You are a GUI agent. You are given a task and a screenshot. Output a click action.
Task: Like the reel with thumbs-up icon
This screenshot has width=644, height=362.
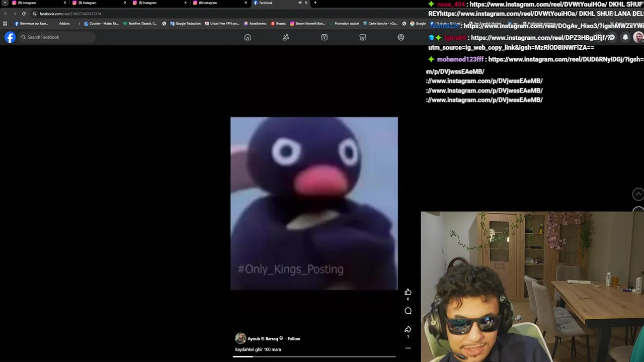tap(408, 292)
